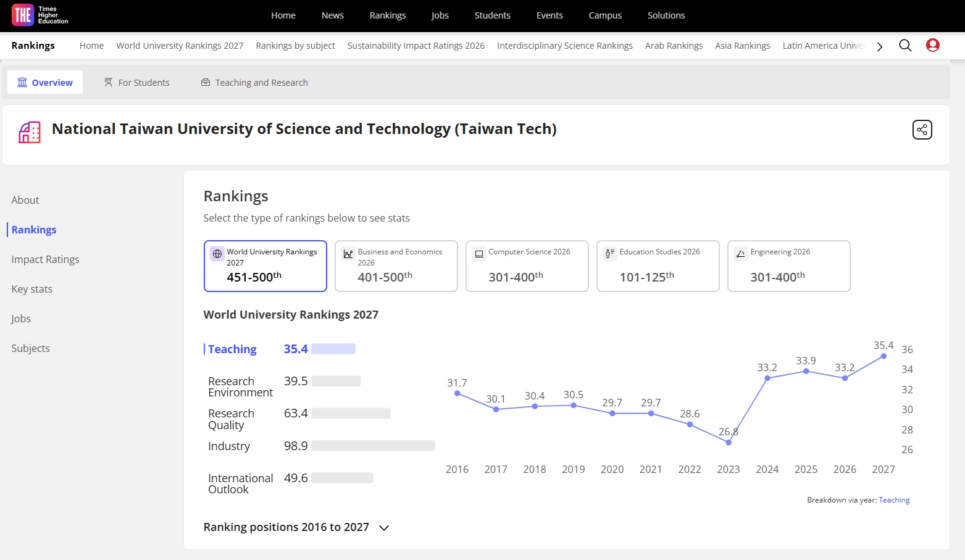Switch to the For Students tab
Viewport: 965px width, 560px height.
136,82
